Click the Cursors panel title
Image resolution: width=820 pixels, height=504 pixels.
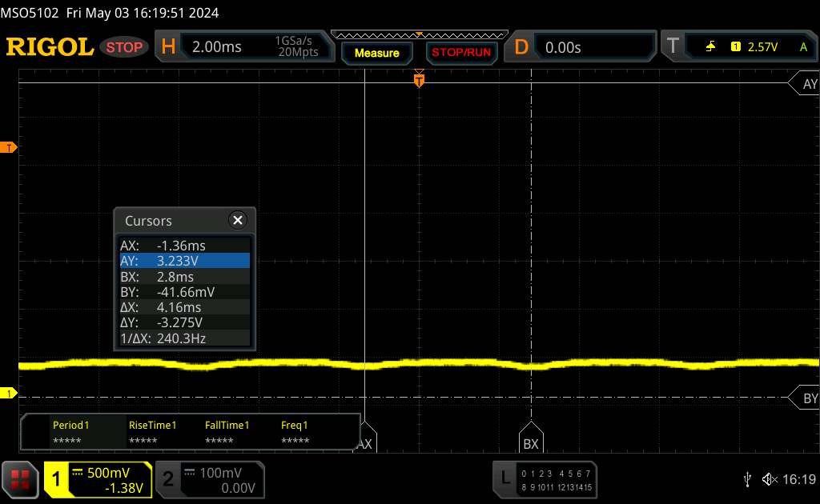[148, 221]
